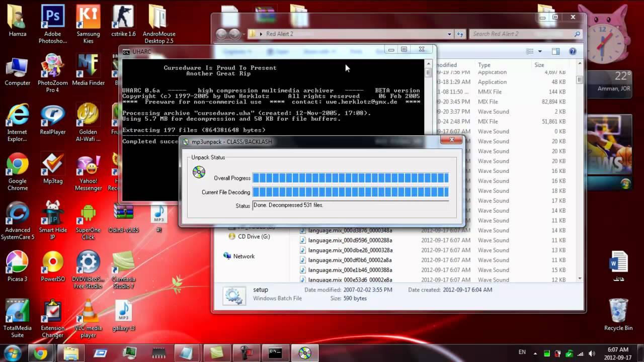Click the EN language indicator in taskbar

[x=522, y=352]
